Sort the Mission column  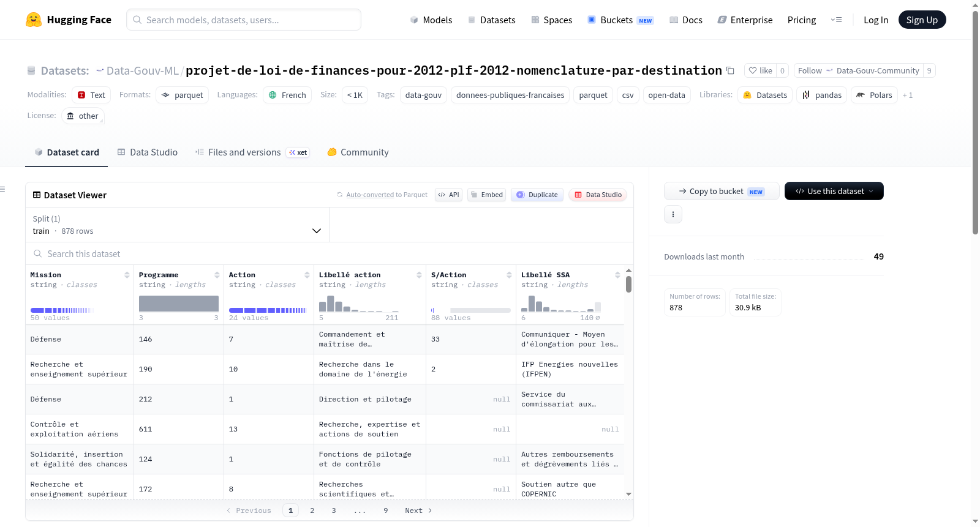click(x=127, y=275)
